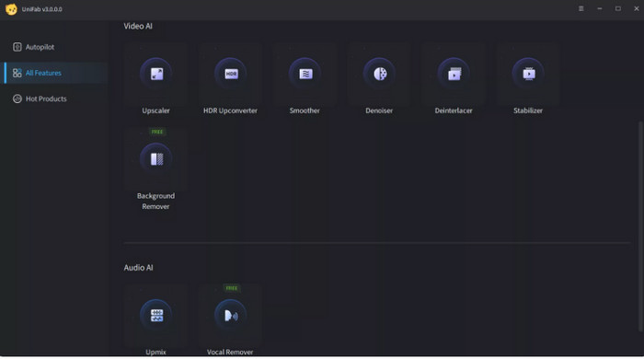
Task: Launch the Denoiser feature icon
Action: (379, 74)
